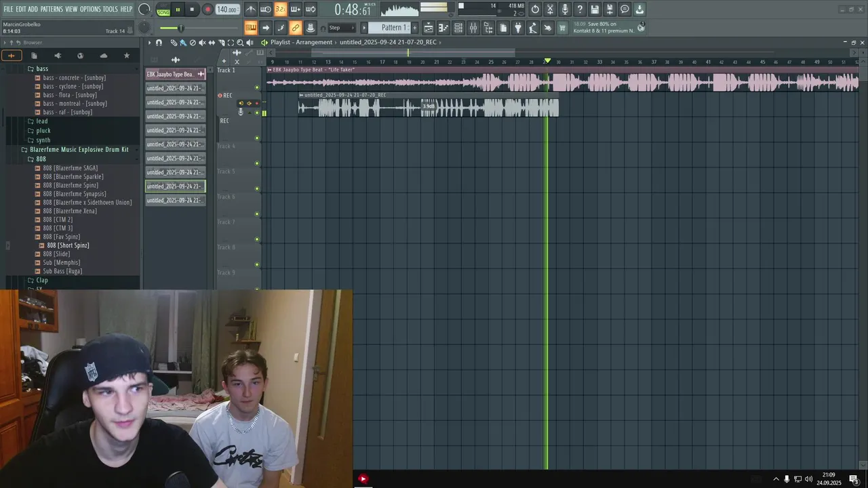Toggle the overdub recording icon
Image resolution: width=868 pixels, height=488 pixels.
(295, 9)
